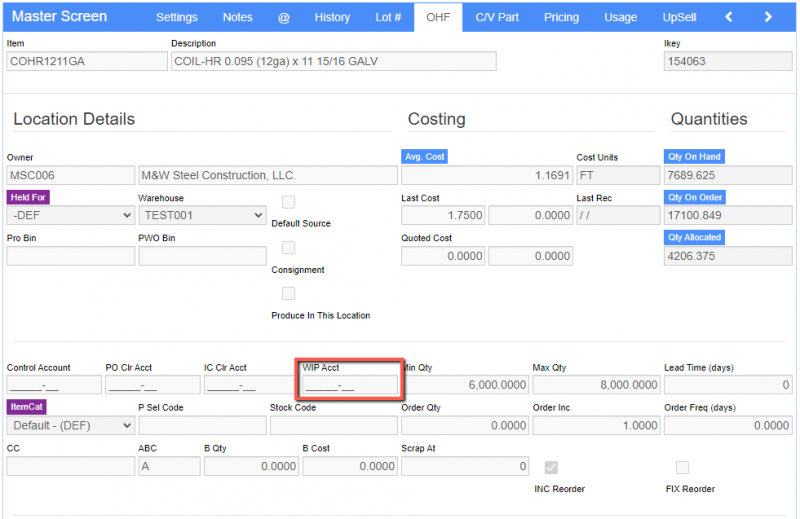Click the Qty On Hand button
The width and height of the screenshot is (800, 519).
click(694, 157)
